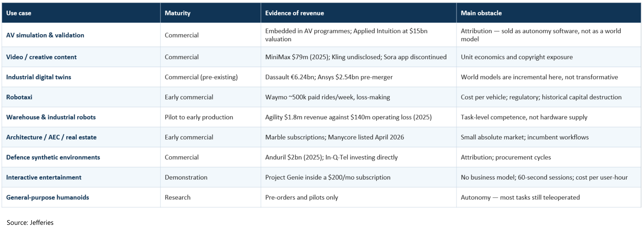This screenshot has height=228, width=644.
Task: Click 'World models are incremental here' cell
Action: 549,77
